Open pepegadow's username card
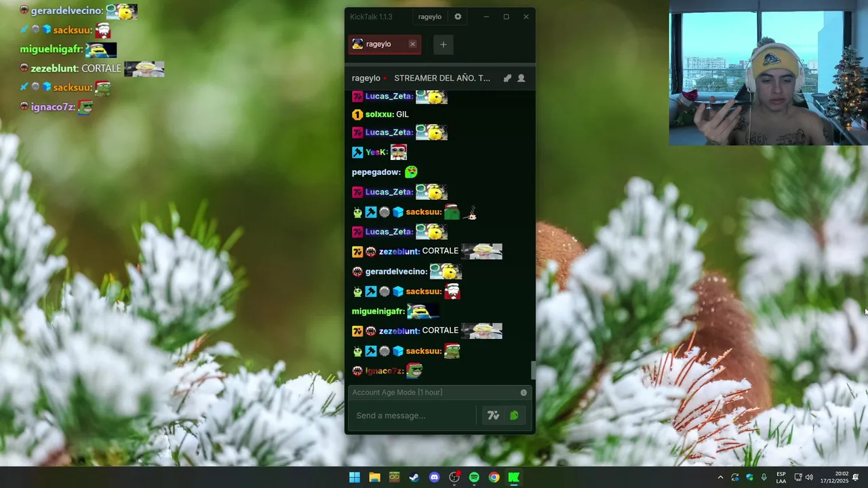 pos(376,172)
